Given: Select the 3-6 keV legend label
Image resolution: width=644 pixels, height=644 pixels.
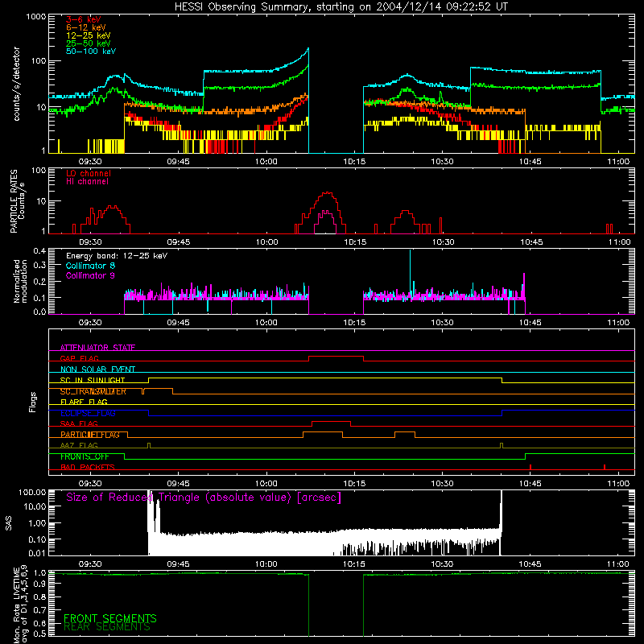Looking at the screenshot, I should (84, 19).
